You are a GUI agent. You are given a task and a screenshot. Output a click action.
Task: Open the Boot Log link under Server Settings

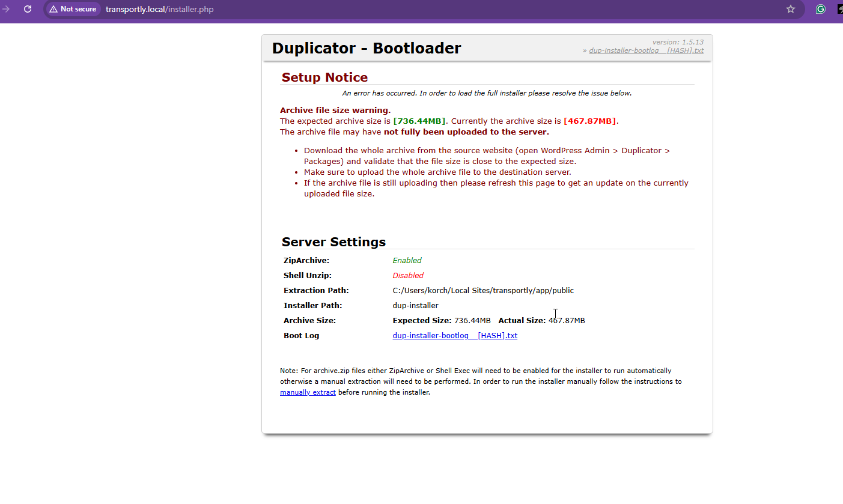coord(455,335)
